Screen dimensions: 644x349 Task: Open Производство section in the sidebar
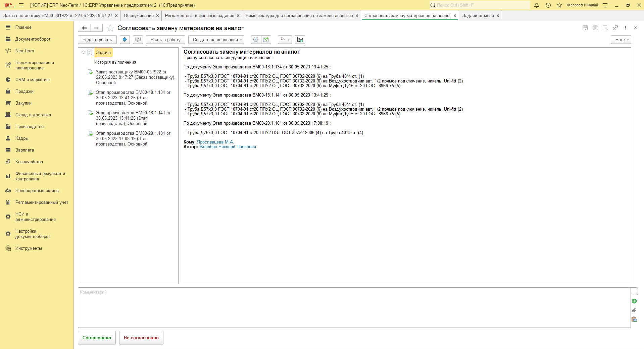tap(30, 127)
